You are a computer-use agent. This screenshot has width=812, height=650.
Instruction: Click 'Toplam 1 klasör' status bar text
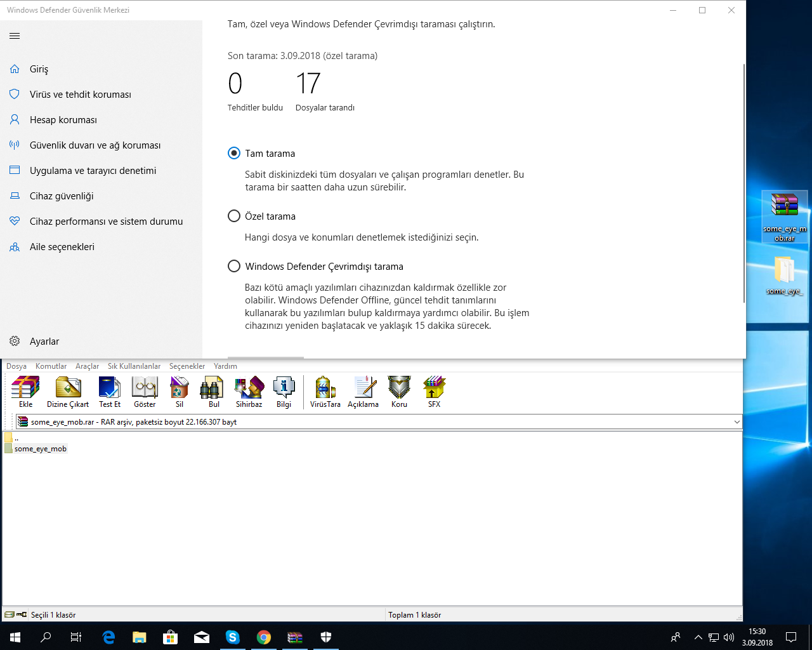tap(414, 615)
